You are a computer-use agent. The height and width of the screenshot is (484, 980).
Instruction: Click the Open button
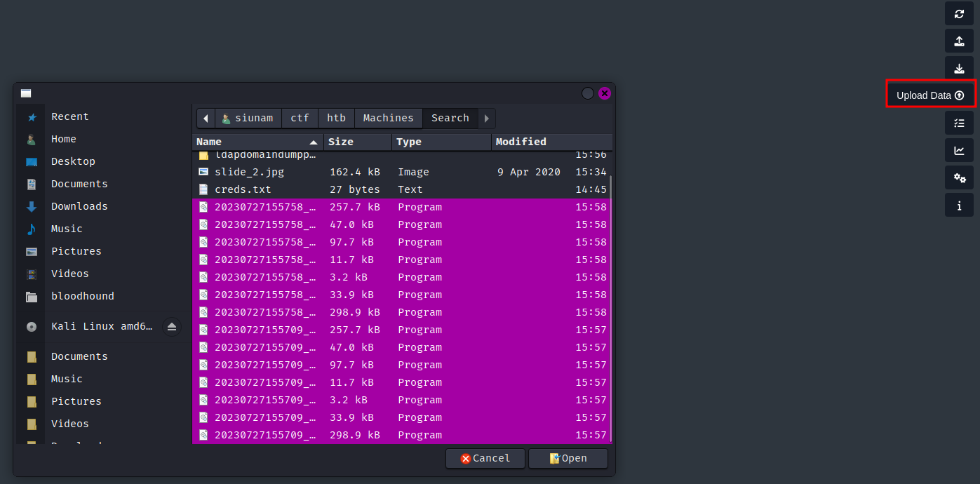coord(568,459)
